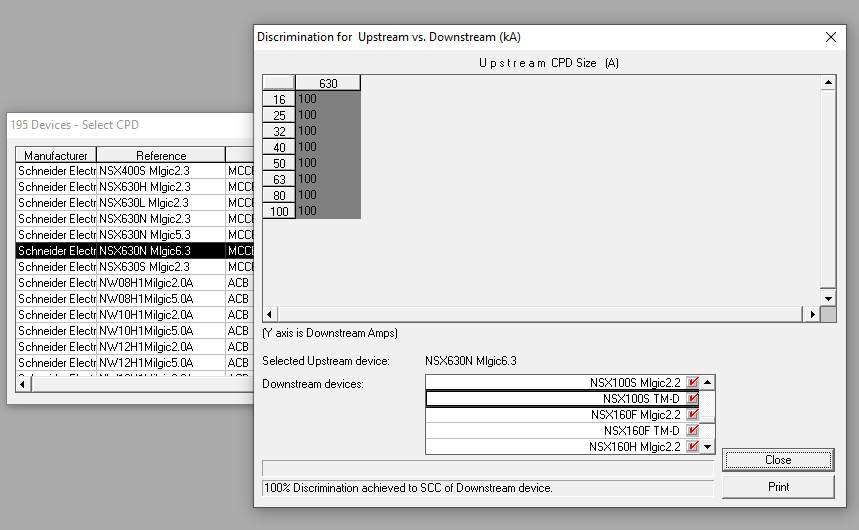Select NSX100S TM-D in downstream devices list
Viewport: 859px width, 530px height.
point(562,398)
